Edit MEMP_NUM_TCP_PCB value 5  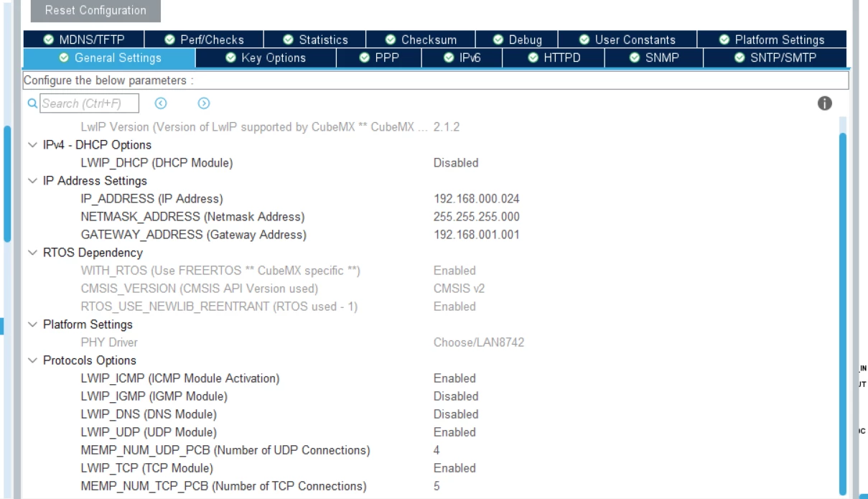point(437,486)
